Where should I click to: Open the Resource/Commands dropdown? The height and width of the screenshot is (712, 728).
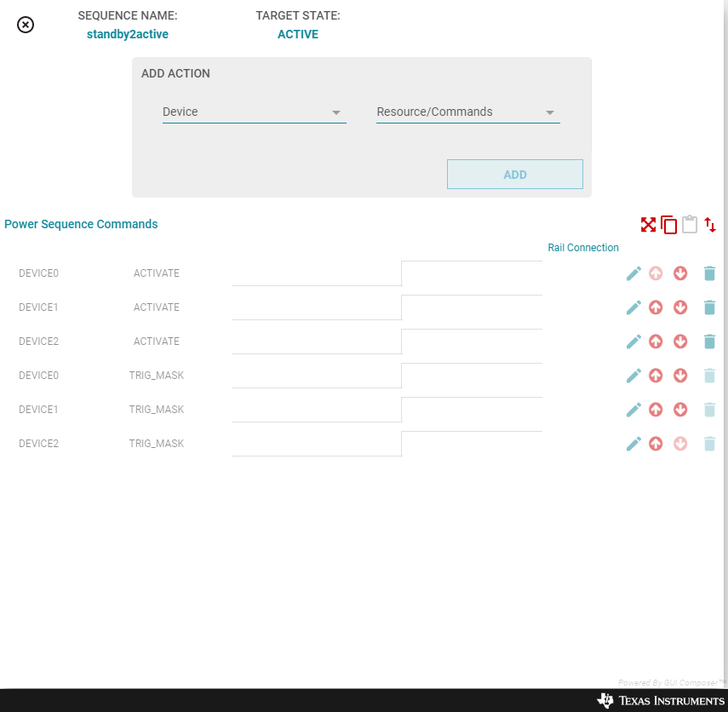[467, 112]
